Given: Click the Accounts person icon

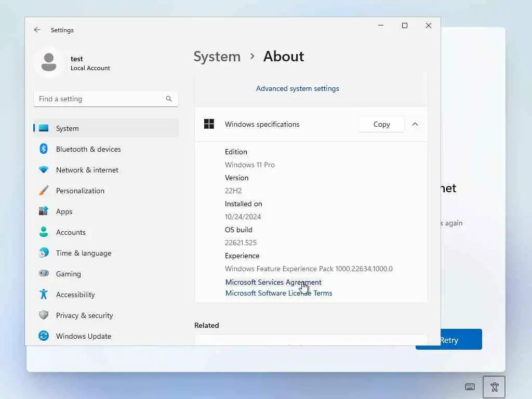Looking at the screenshot, I should coord(44,232).
